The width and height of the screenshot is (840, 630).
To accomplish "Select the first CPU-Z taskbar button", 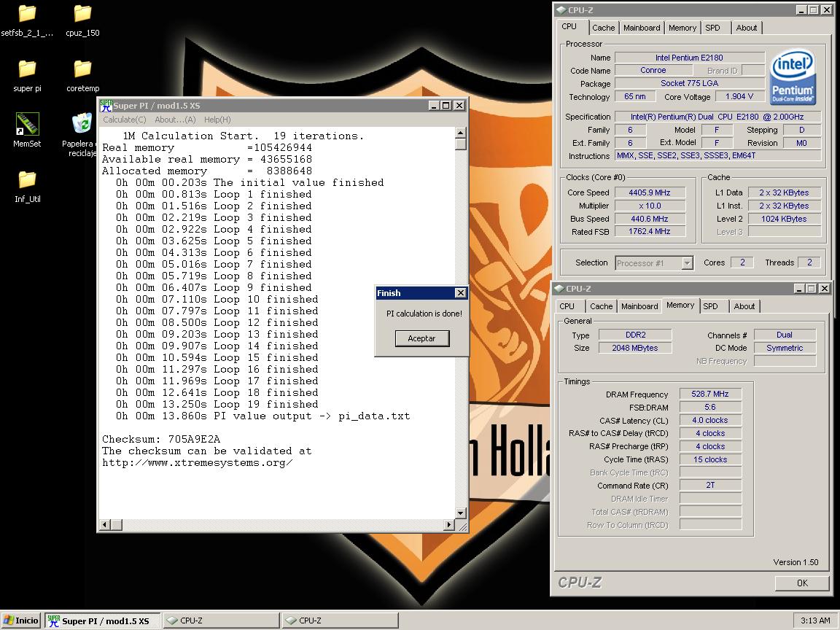I will point(221,621).
